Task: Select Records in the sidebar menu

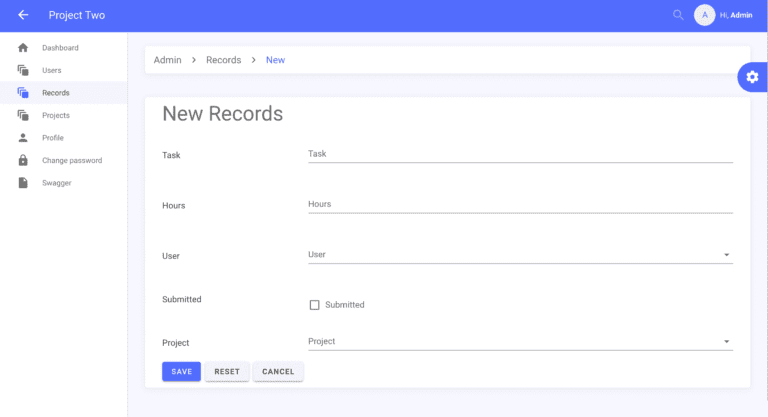Action: click(x=56, y=93)
